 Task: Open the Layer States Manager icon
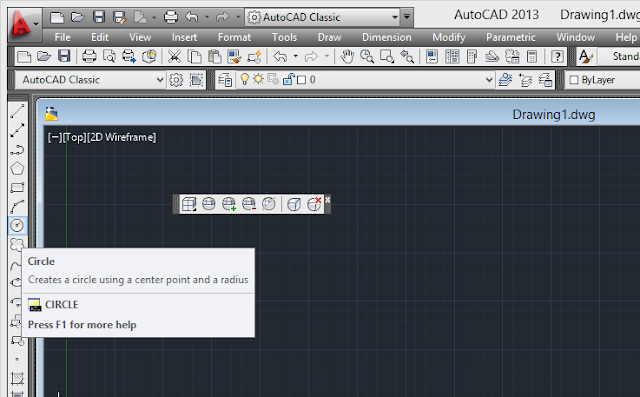[545, 80]
